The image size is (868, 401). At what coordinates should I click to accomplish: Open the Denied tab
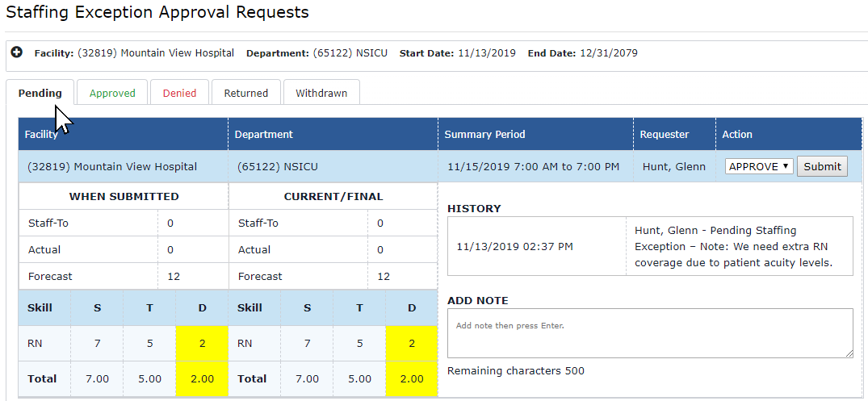coord(179,93)
